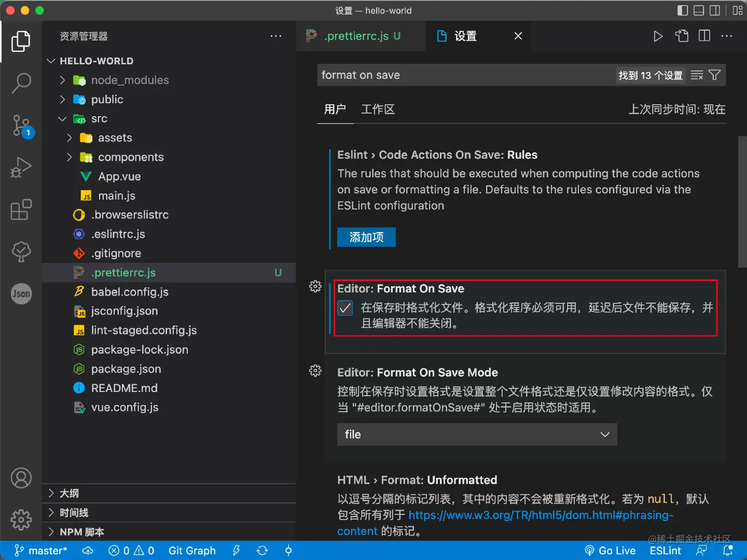Click Git Graph in status bar
Image resolution: width=747 pixels, height=560 pixels.
click(192, 551)
